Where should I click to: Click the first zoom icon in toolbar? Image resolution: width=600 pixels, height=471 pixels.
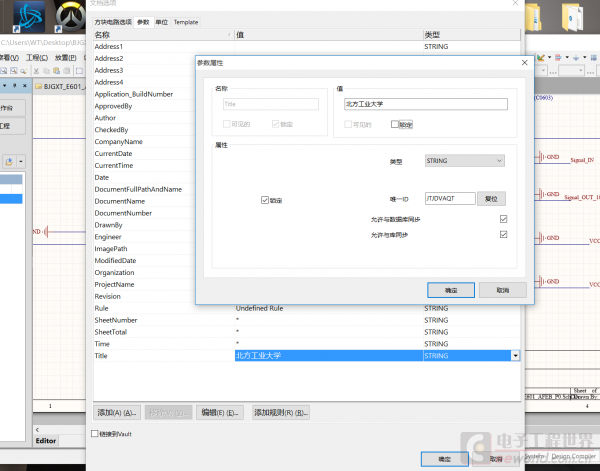(x=3, y=71)
